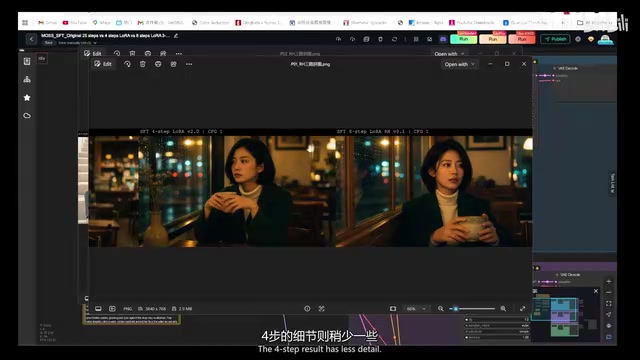Click the send arrow icon in canvas controls
Image resolution: width=640 pixels, height=360 pixels.
click(x=609, y=315)
